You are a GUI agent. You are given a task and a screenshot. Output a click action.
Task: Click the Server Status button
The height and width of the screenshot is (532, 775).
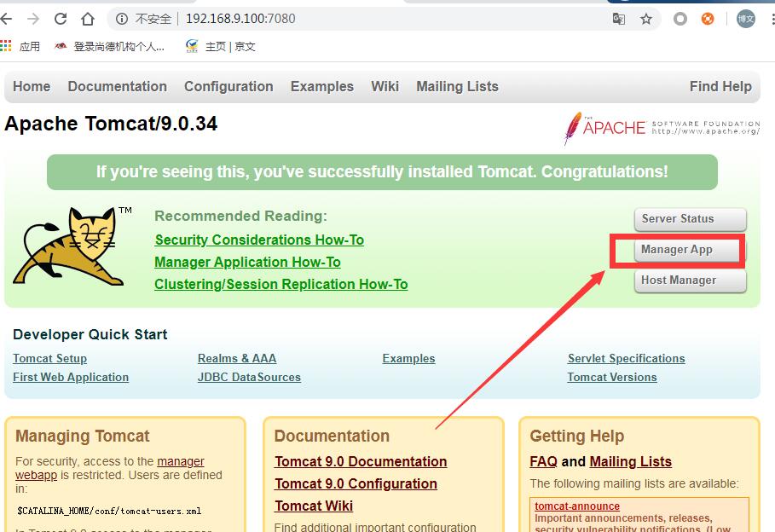[x=690, y=219]
